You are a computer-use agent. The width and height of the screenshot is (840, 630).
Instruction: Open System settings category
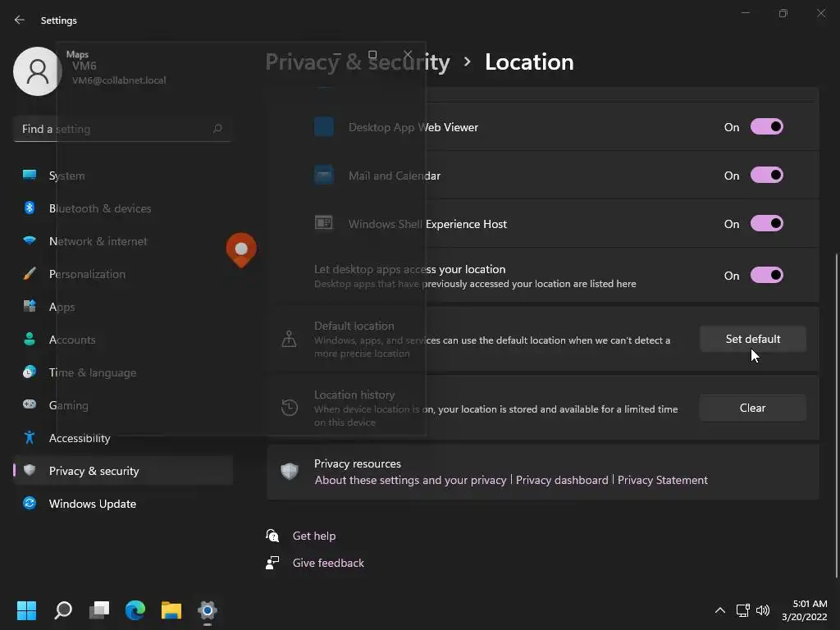123,176
